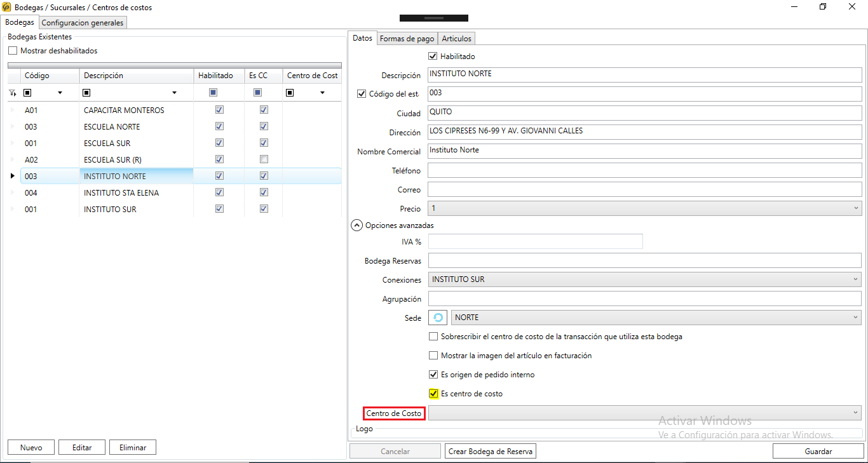Select the ESCUELA NORTE row
This screenshot has height=463, width=868.
coord(175,126)
